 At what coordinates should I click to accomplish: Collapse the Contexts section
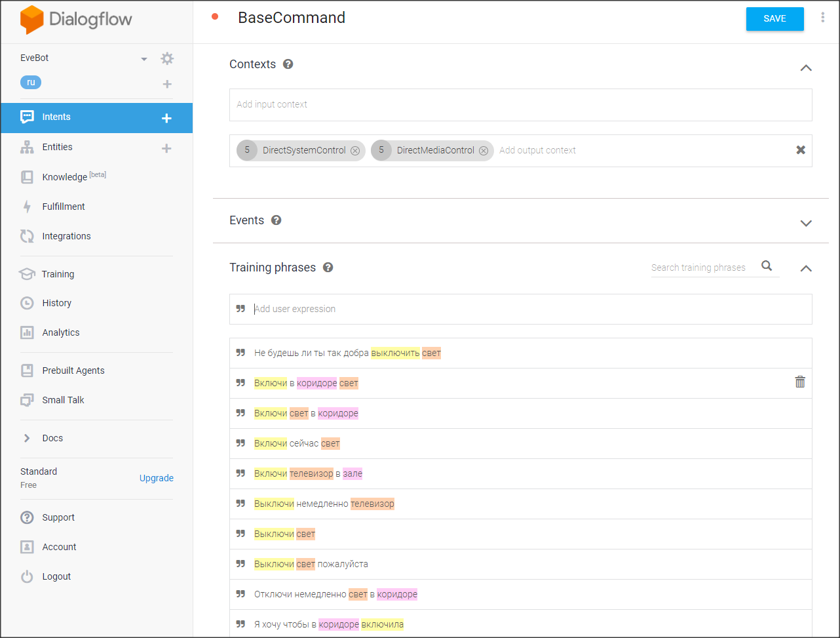(806, 68)
